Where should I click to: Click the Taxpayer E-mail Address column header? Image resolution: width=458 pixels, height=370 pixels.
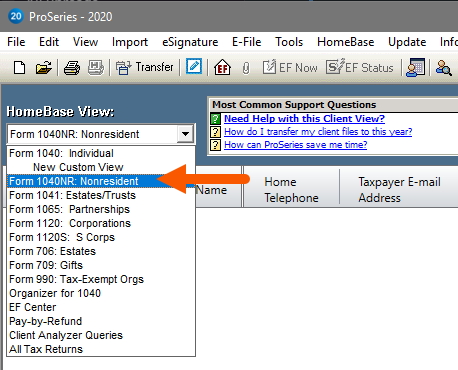399,190
